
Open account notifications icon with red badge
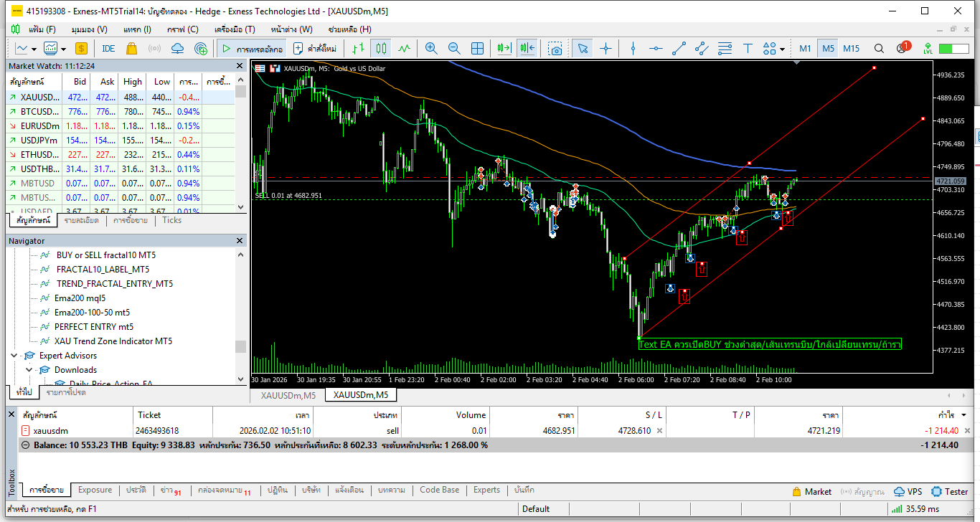point(903,48)
